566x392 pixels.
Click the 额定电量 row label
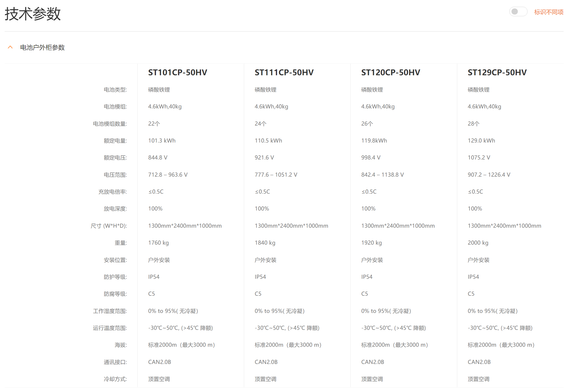pyautogui.click(x=115, y=141)
